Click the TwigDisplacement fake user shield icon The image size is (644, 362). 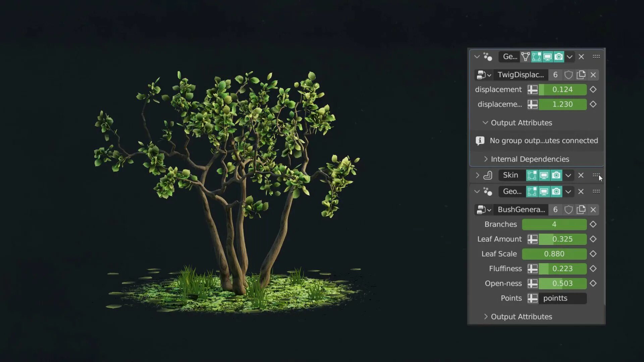[568, 75]
